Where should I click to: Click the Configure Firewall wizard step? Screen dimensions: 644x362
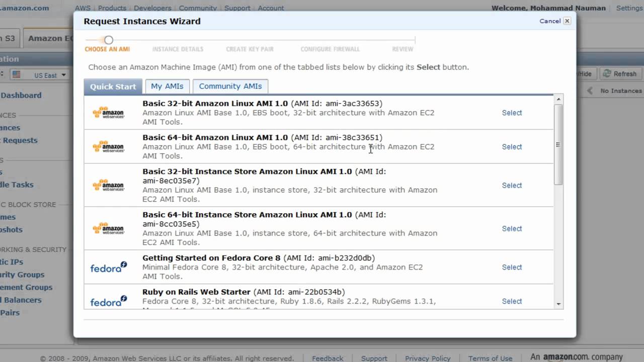point(330,49)
